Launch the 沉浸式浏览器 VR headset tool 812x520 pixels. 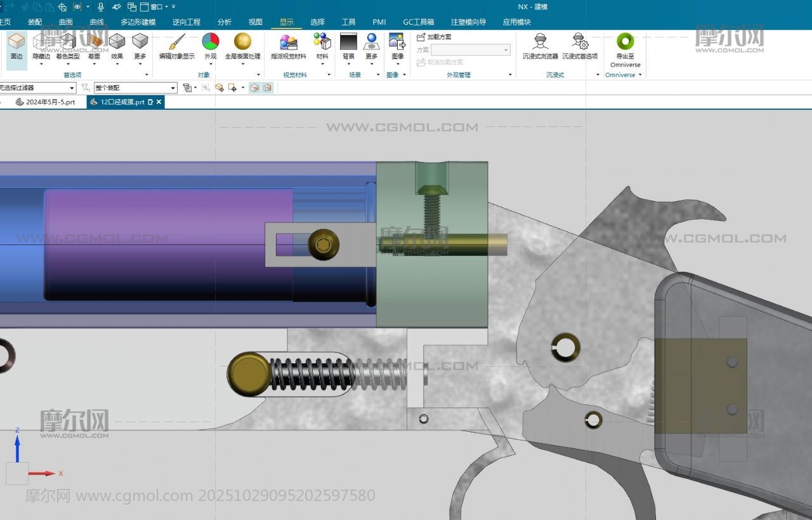[x=540, y=43]
